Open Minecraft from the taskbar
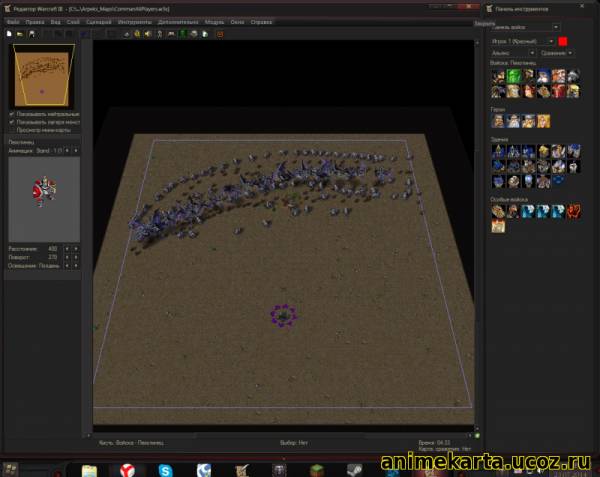 (x=317, y=470)
